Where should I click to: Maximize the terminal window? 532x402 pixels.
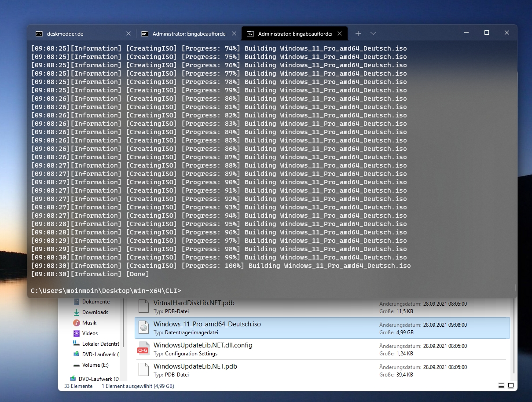[486, 33]
